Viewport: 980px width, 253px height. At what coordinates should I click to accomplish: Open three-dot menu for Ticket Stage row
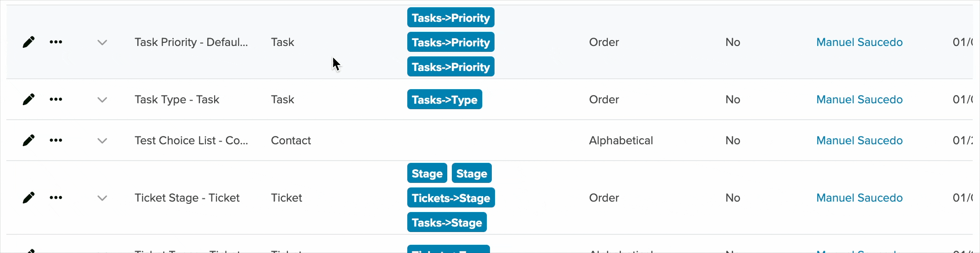(x=56, y=197)
